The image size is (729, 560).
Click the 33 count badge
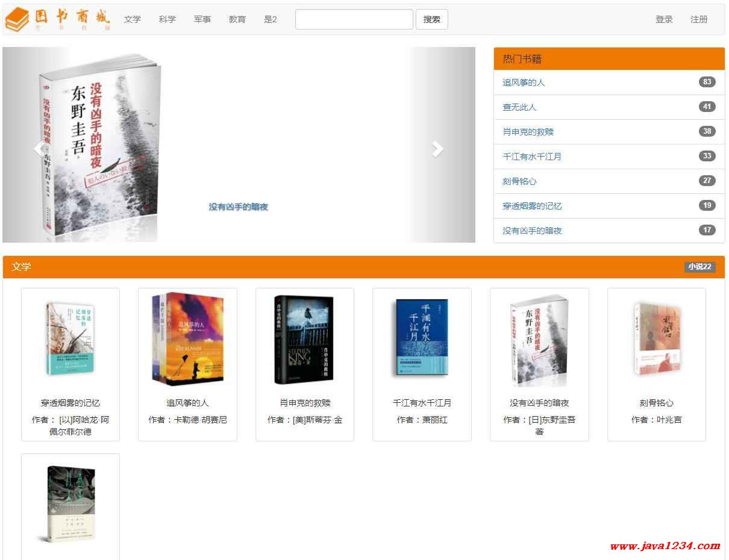click(x=707, y=156)
